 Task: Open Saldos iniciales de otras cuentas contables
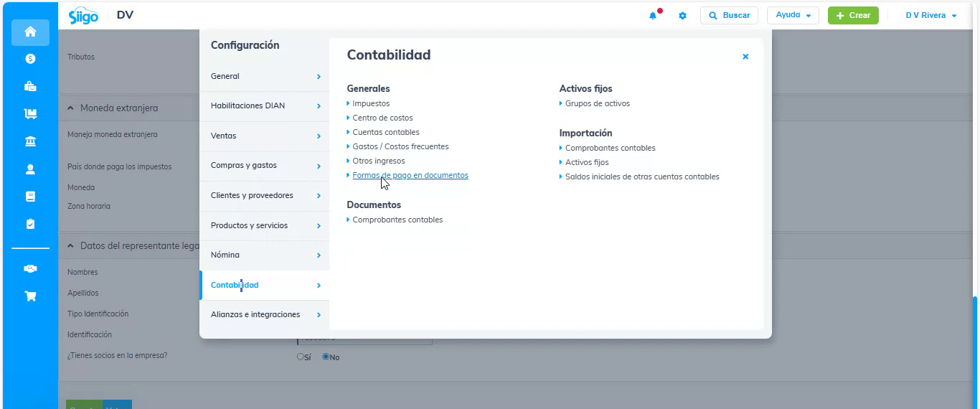pos(642,177)
